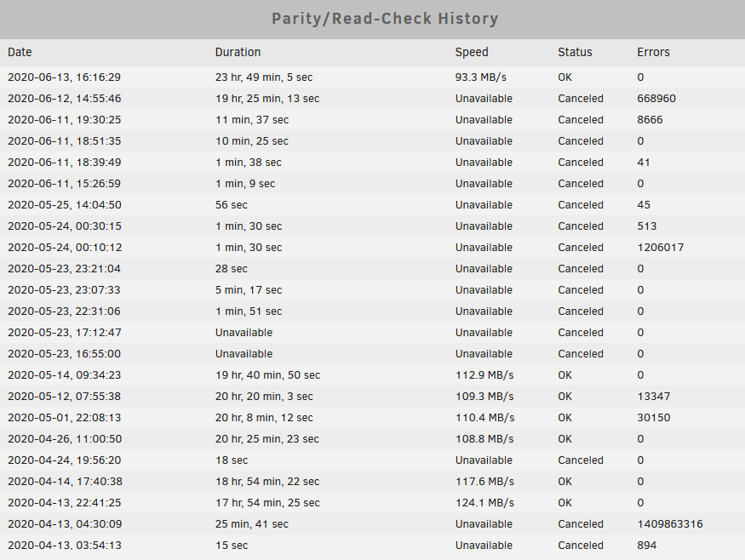745x560 pixels.
Task: Select duration 11 min, 37 sec
Action: [252, 120]
